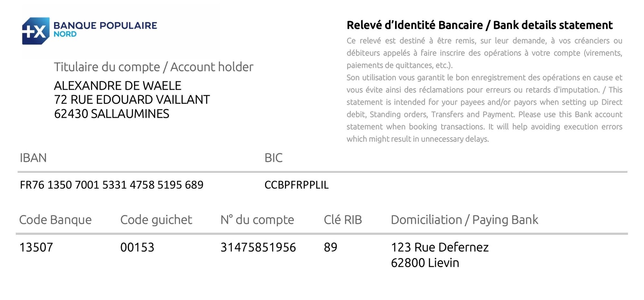Image resolution: width=644 pixels, height=300 pixels.
Task: Select the IBAN number starting with FR76
Action: (111, 185)
